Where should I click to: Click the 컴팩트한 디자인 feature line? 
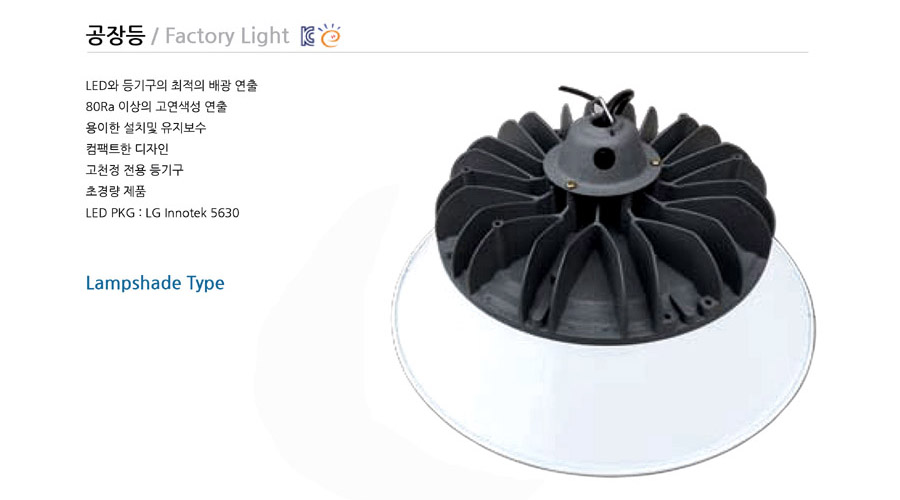click(x=127, y=149)
